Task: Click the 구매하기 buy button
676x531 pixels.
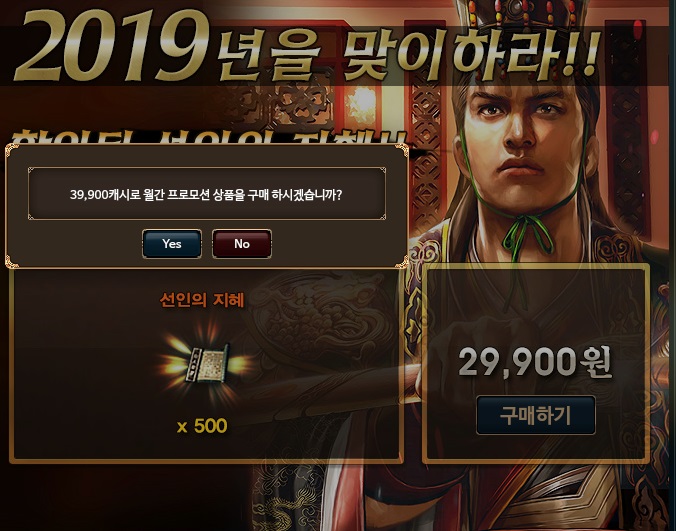Action: click(x=536, y=415)
